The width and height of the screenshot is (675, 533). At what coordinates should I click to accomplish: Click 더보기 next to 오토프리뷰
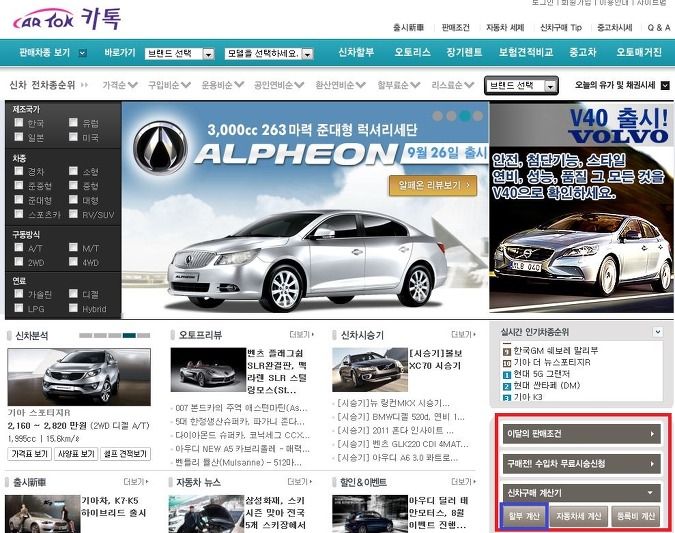(302, 335)
